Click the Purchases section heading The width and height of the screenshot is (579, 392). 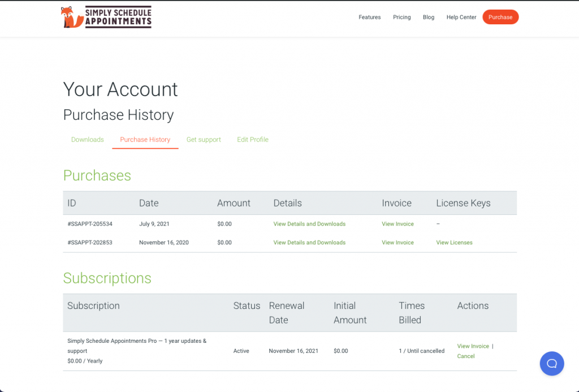pyautogui.click(x=97, y=175)
